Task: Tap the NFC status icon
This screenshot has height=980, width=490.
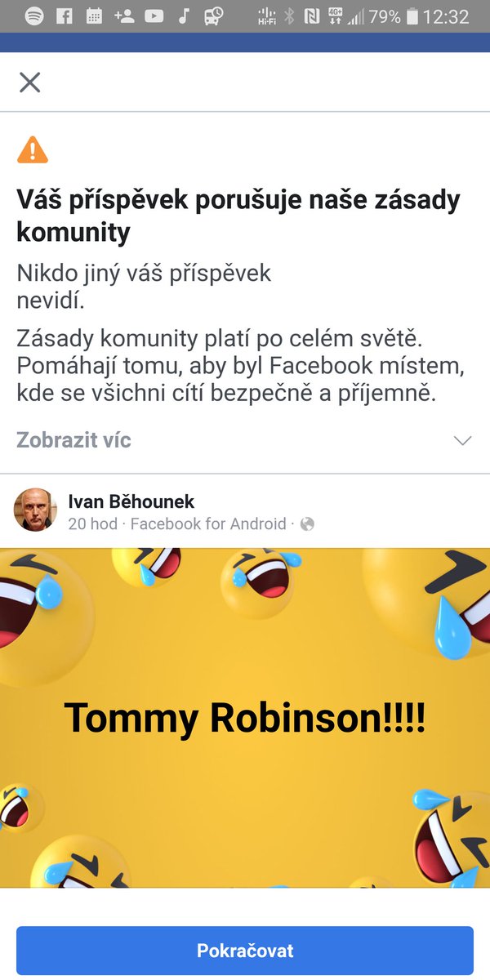Action: point(311,16)
